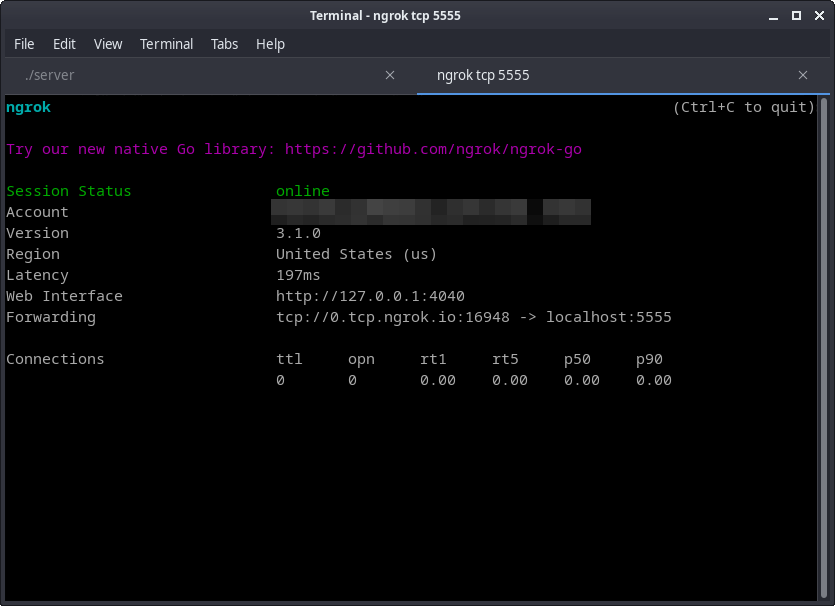Open the View menu
Screen dimensions: 835x606
point(107,44)
